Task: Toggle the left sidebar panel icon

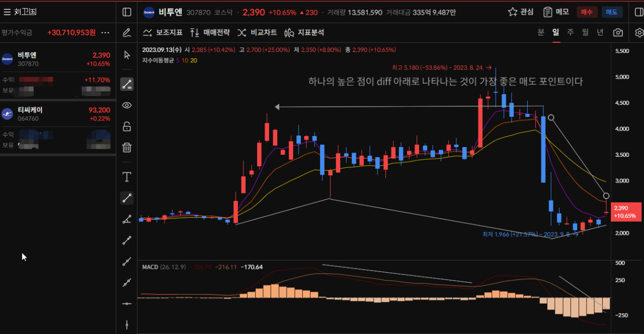Action: pyautogui.click(x=127, y=12)
